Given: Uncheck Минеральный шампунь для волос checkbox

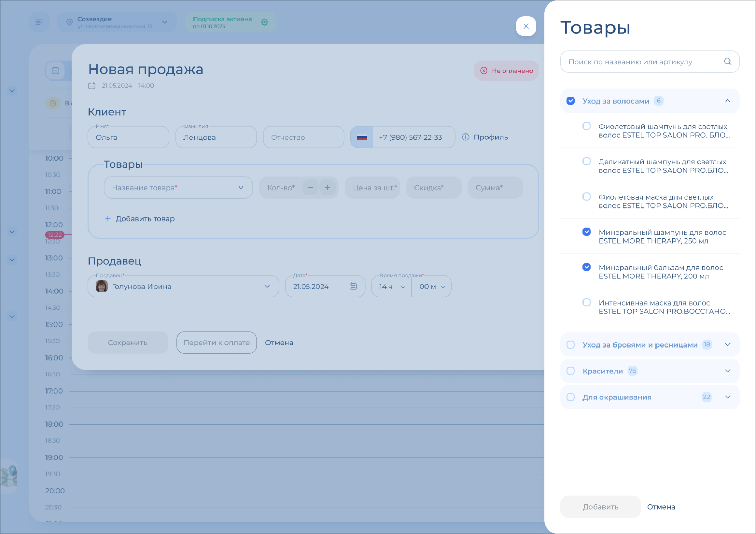Looking at the screenshot, I should pos(587,232).
